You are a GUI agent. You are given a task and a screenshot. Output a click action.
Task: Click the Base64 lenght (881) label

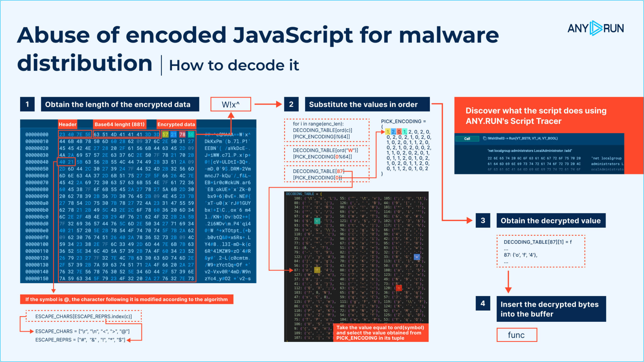click(x=119, y=124)
